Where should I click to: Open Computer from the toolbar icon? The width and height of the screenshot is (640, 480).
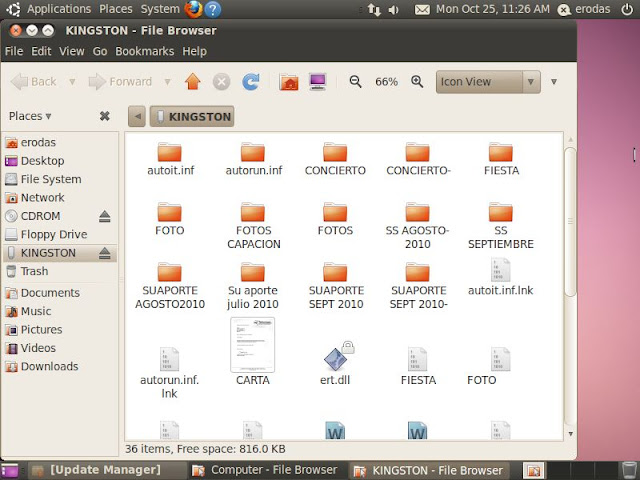point(318,82)
